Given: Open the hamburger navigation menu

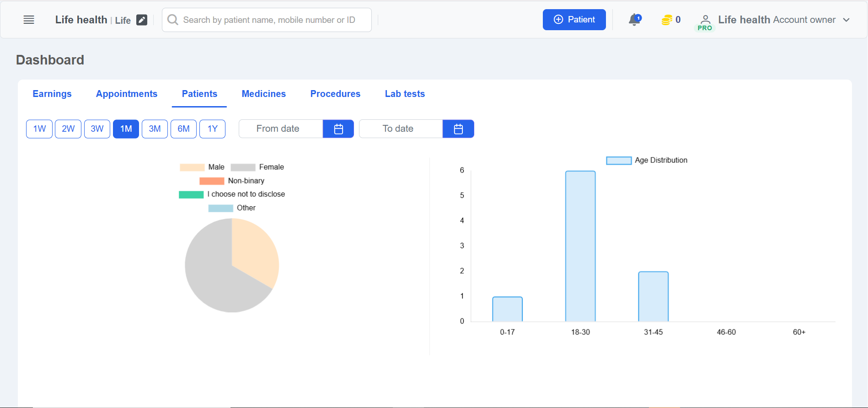Looking at the screenshot, I should point(29,20).
